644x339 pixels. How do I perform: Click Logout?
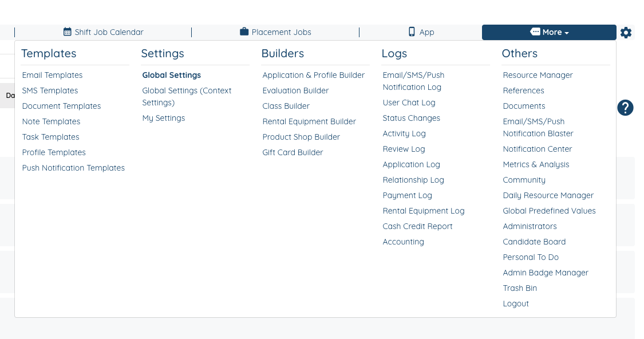point(516,303)
